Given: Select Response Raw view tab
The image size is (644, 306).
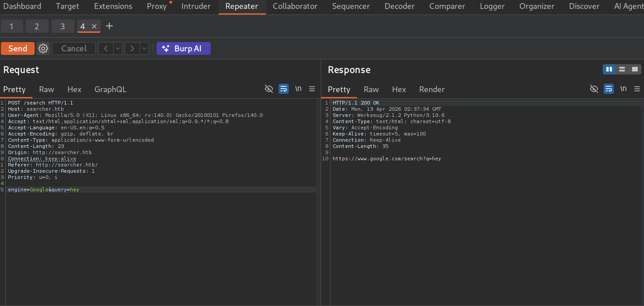Looking at the screenshot, I should coord(371,89).
